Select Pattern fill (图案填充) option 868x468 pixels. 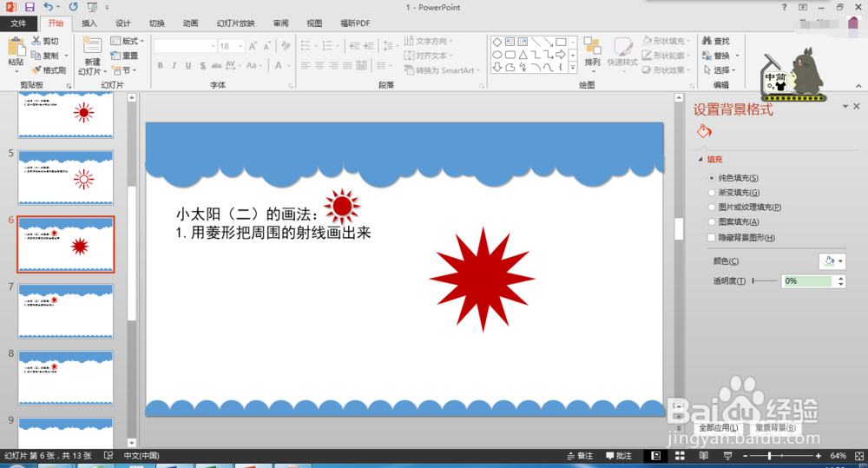pyautogui.click(x=712, y=221)
